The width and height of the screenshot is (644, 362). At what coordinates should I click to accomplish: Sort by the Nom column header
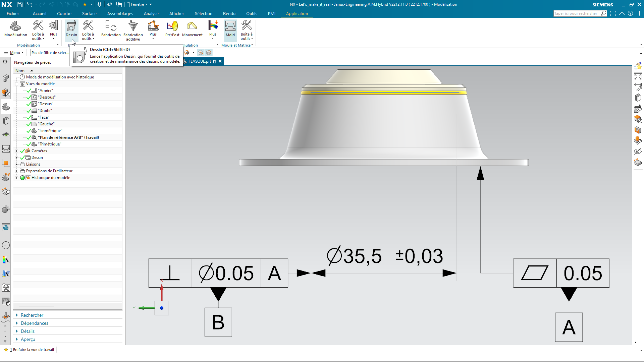coord(67,71)
